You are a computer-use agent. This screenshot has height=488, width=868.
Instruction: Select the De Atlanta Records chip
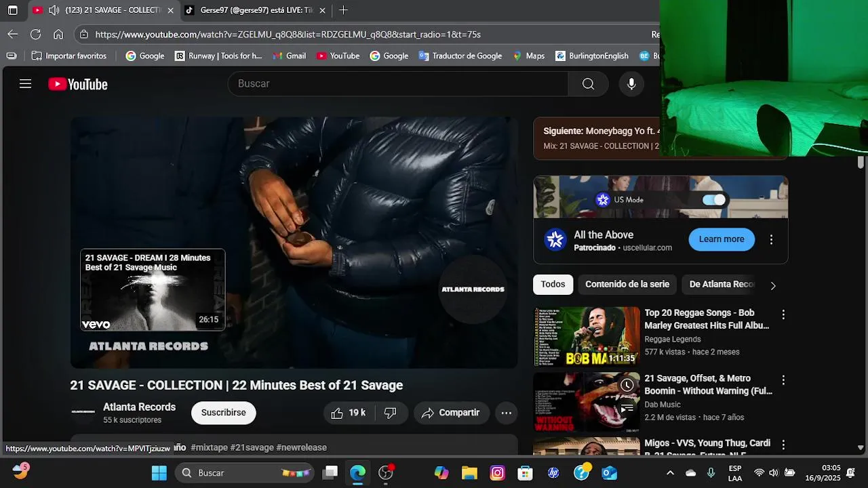(722, 285)
